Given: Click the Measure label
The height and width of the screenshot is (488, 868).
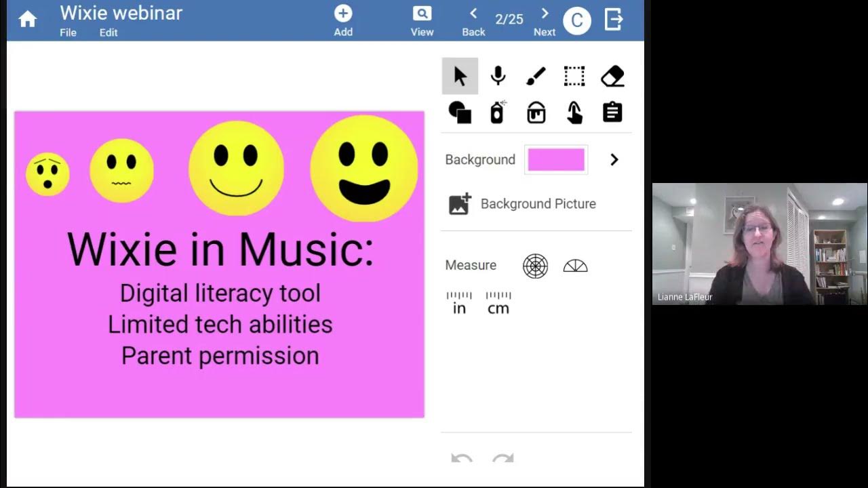Looking at the screenshot, I should pyautogui.click(x=471, y=265).
